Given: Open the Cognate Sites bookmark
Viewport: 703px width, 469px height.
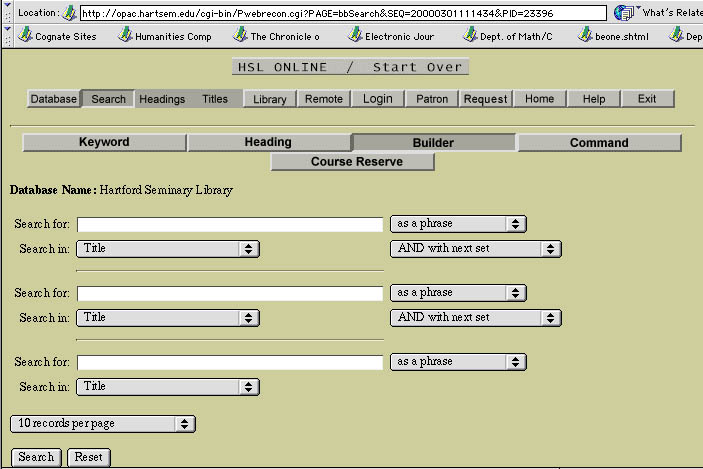Looking at the screenshot, I should point(57,36).
